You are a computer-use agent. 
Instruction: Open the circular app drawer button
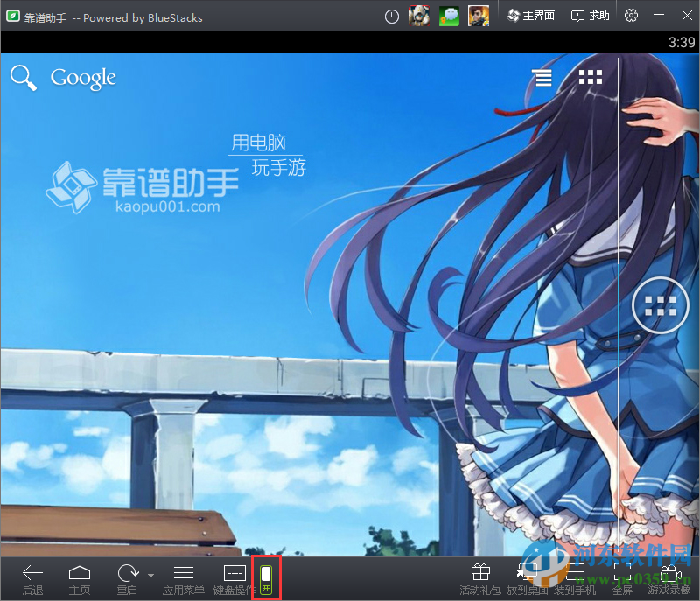tap(660, 305)
